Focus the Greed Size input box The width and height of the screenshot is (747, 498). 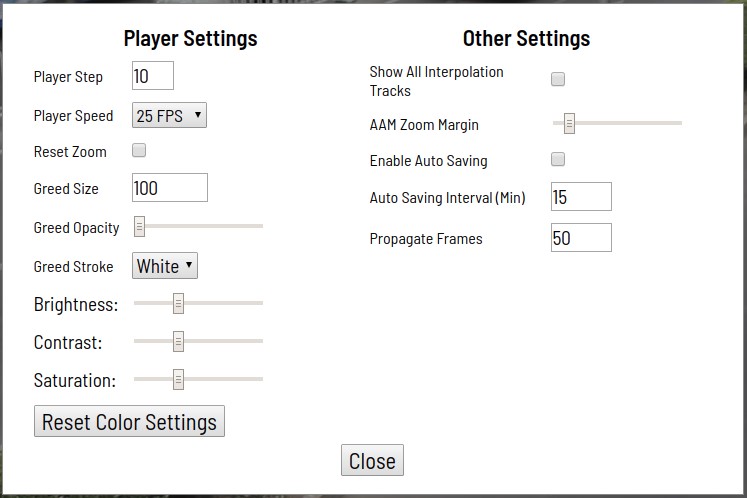click(170, 187)
